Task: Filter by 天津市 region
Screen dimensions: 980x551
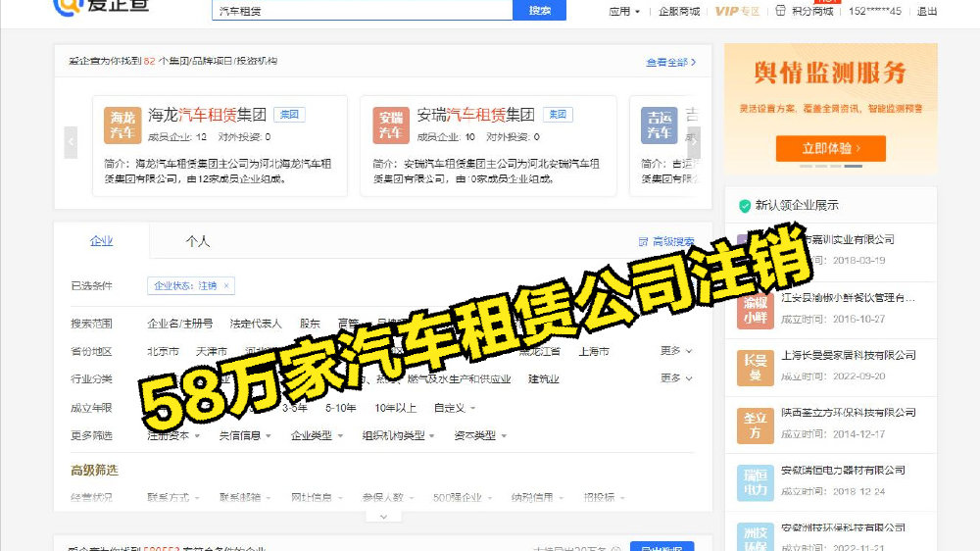Action: [212, 352]
